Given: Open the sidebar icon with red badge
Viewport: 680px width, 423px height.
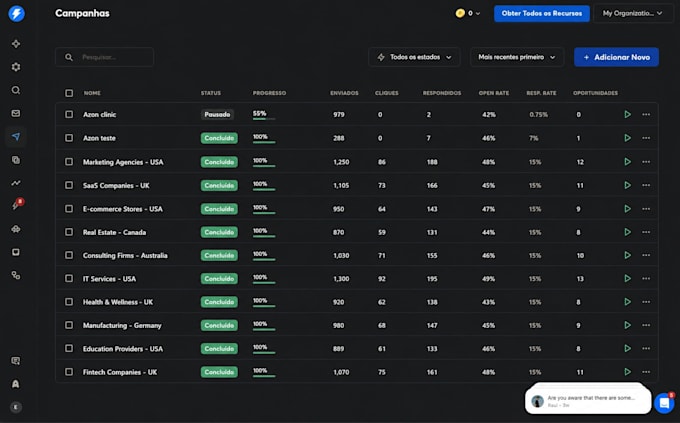Looking at the screenshot, I should pos(17,204).
